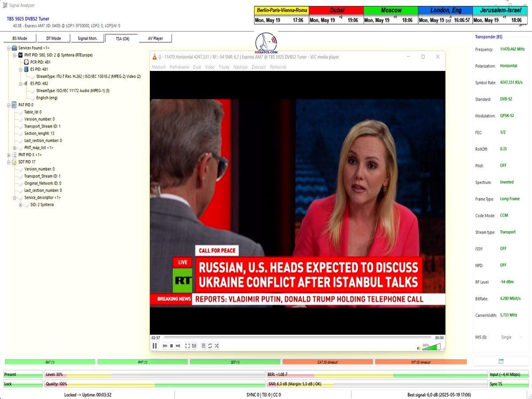This screenshot has height=399, width=532.
Task: Mute audio using the VLC speaker icon
Action: pos(419,348)
